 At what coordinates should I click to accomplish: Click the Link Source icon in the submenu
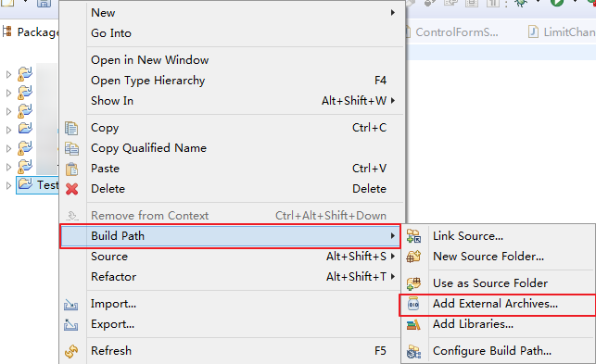point(413,236)
